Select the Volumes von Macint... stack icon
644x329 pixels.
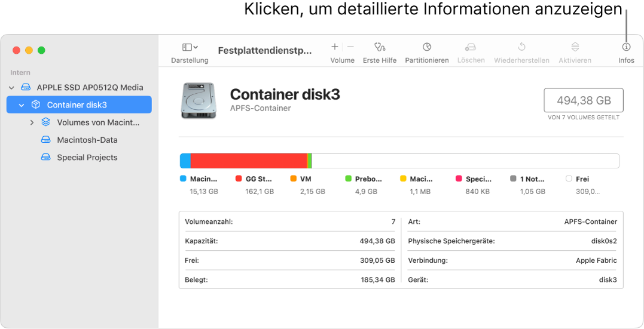tap(45, 122)
